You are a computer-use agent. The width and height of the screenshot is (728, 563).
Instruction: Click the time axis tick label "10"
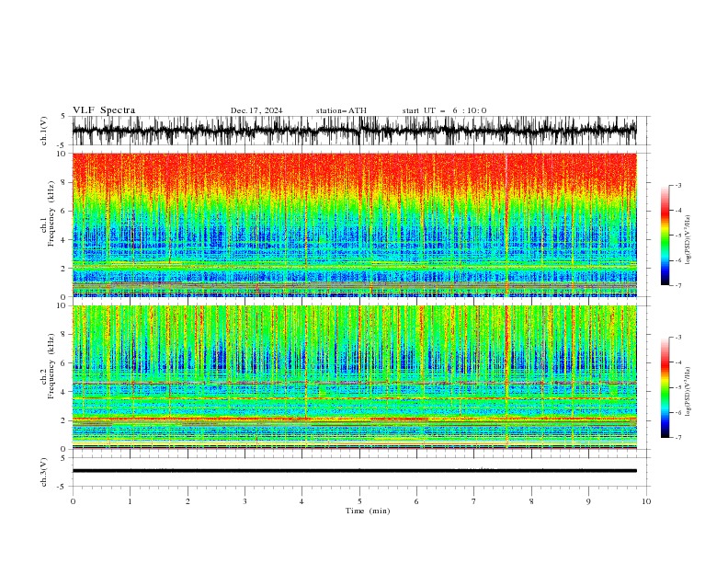coord(646,501)
